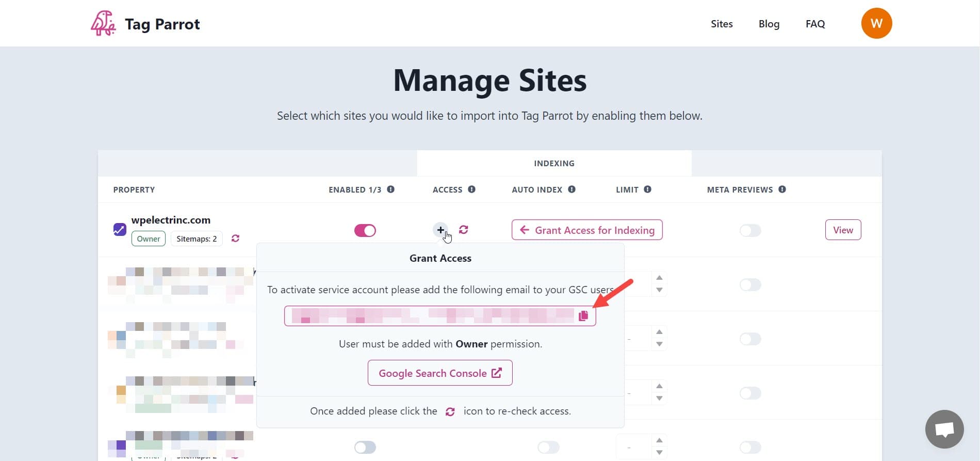Viewport: 980px width, 461px height.
Task: Decrease the limit in the third row
Action: click(x=659, y=344)
